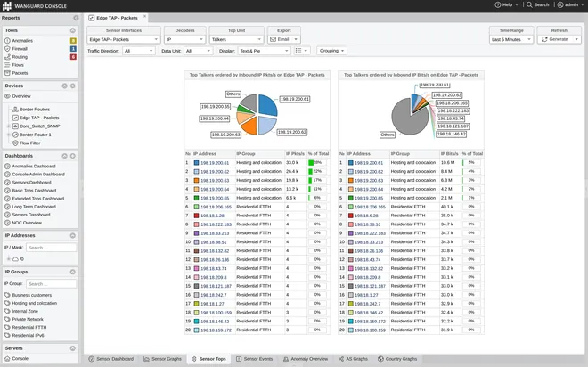
Task: Select Flow Filter device
Action: point(30,143)
